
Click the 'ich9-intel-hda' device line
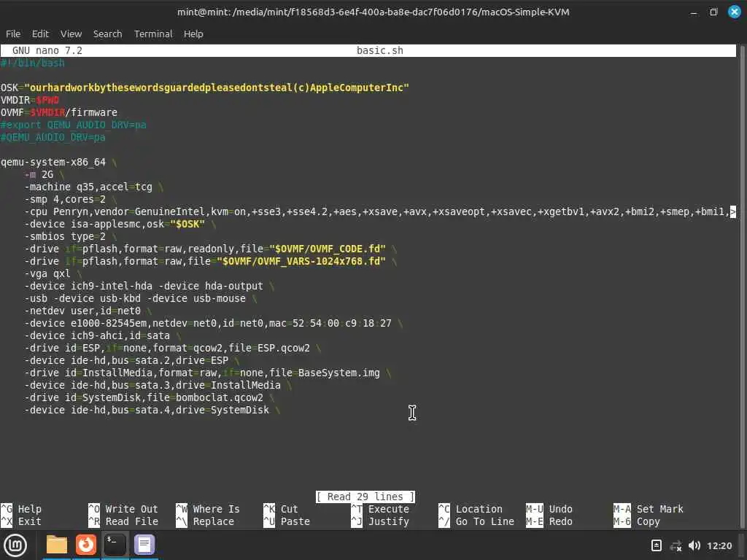coord(150,286)
